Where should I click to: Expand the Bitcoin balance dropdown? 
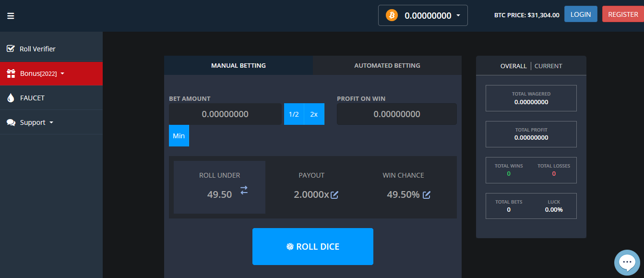[423, 15]
